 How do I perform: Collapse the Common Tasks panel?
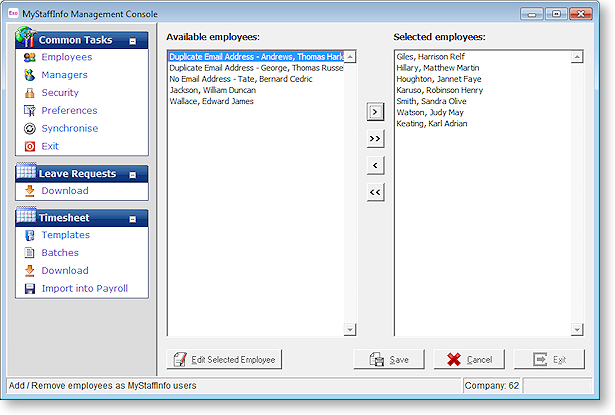[x=133, y=41]
